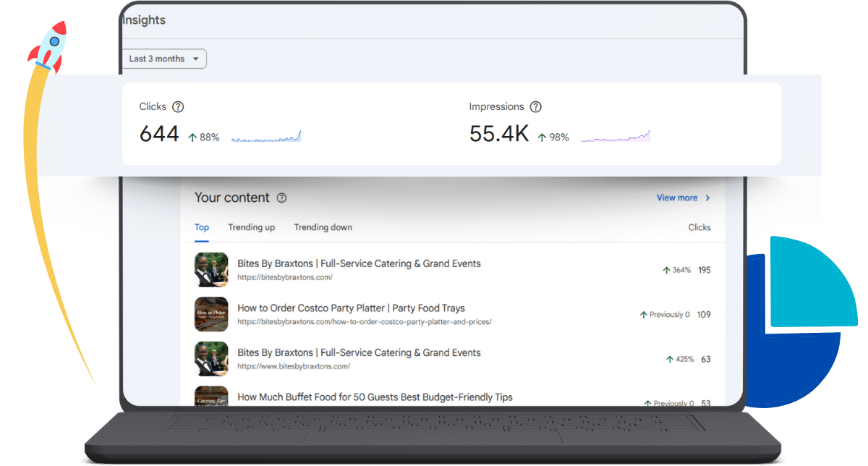Open the https://bitesbybraxtons.com/ URL link
Screen dimensions: 868x466
tap(285, 277)
